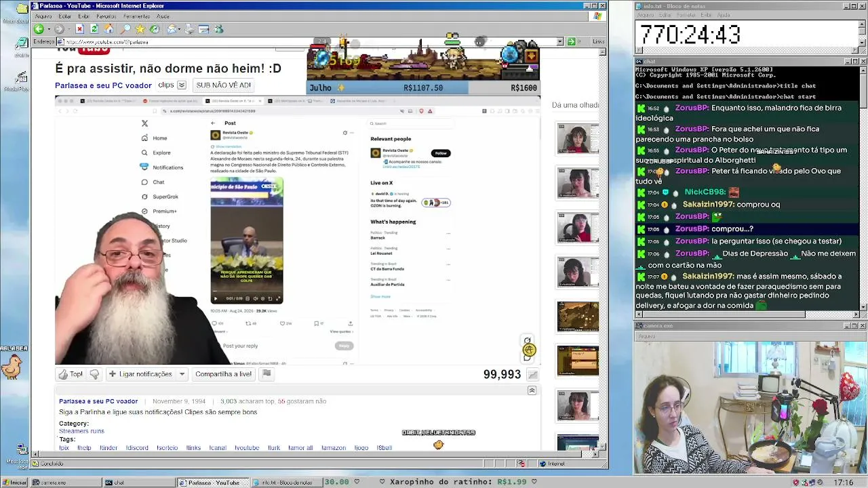Expand the clips dropdown
This screenshot has height=488, width=868.
click(182, 85)
